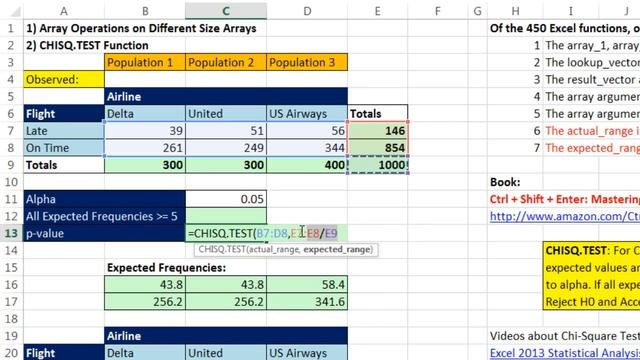
Task: Click the empty Expected Frequencies check cell C12
Action: (226, 216)
